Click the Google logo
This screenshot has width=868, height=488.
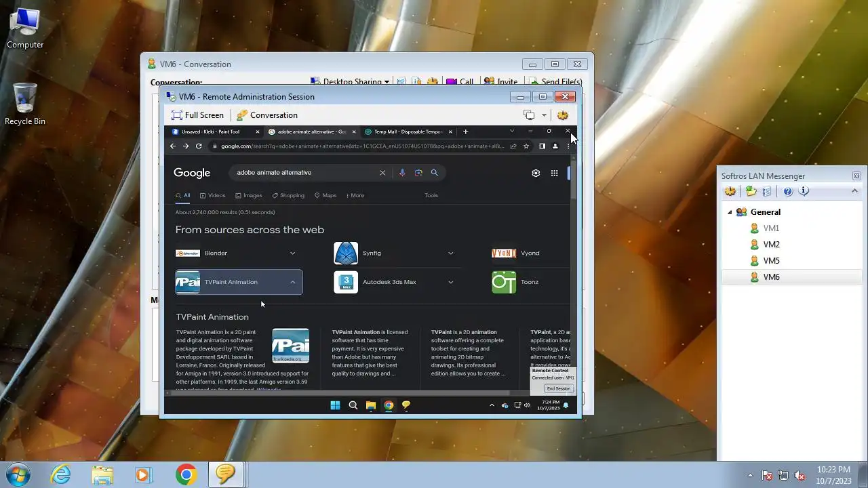coord(192,173)
